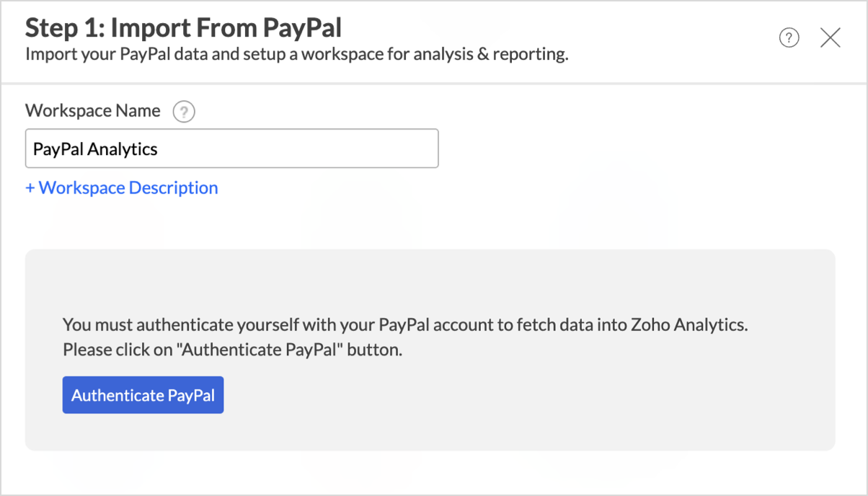Click the help icon beside Workspace Name
The height and width of the screenshot is (496, 868).
pyautogui.click(x=185, y=112)
